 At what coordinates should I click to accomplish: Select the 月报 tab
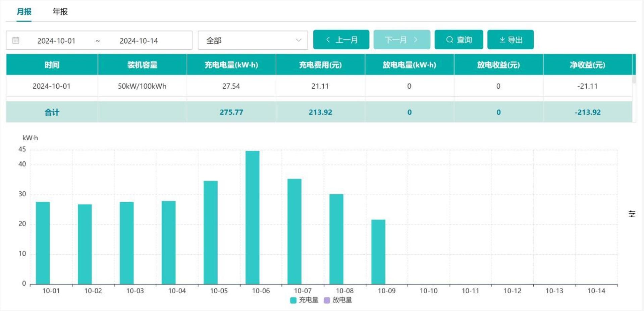point(24,12)
